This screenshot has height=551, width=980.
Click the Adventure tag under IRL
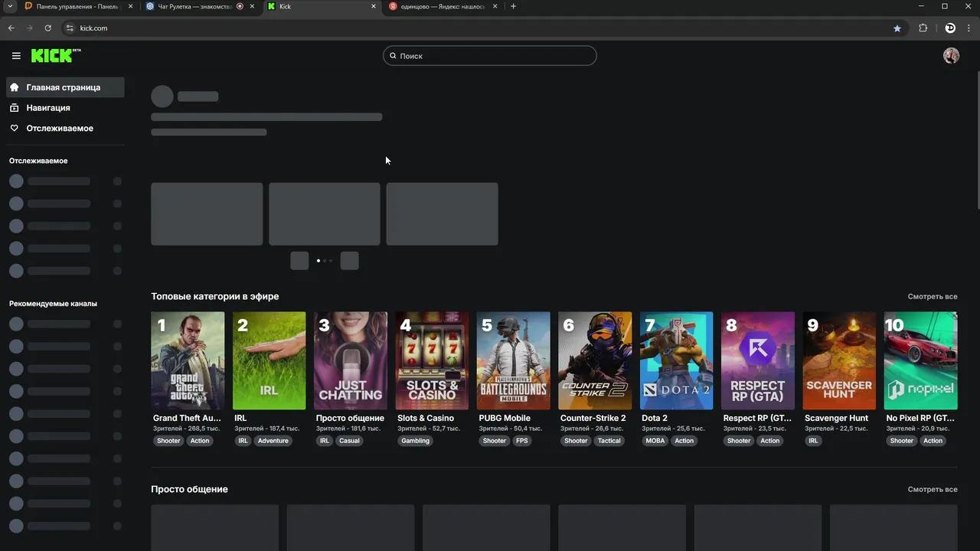pos(273,441)
